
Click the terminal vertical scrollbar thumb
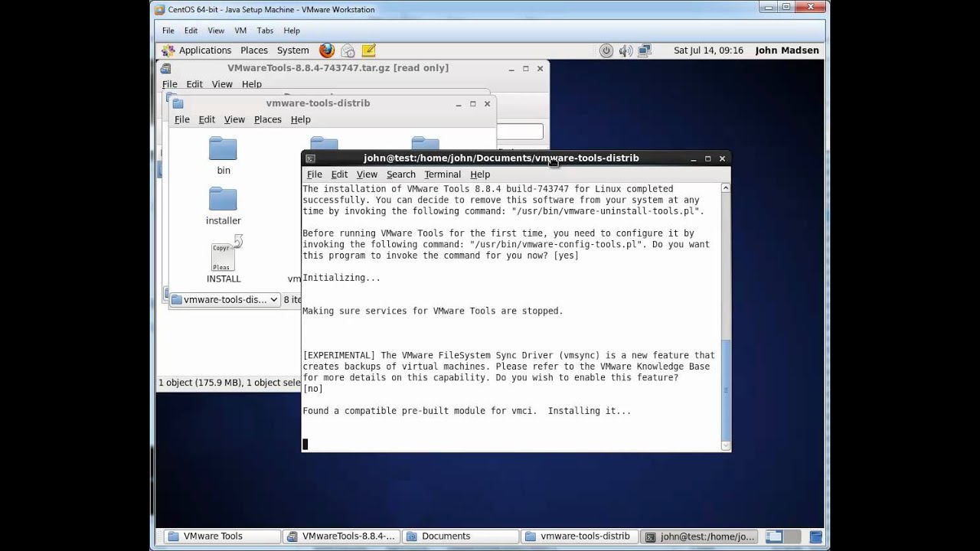pyautogui.click(x=726, y=390)
